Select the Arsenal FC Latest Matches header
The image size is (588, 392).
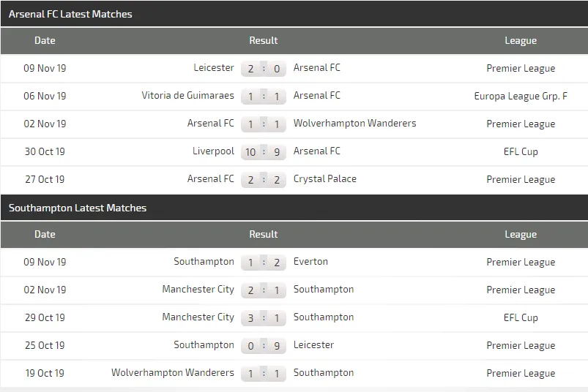[x=70, y=14]
